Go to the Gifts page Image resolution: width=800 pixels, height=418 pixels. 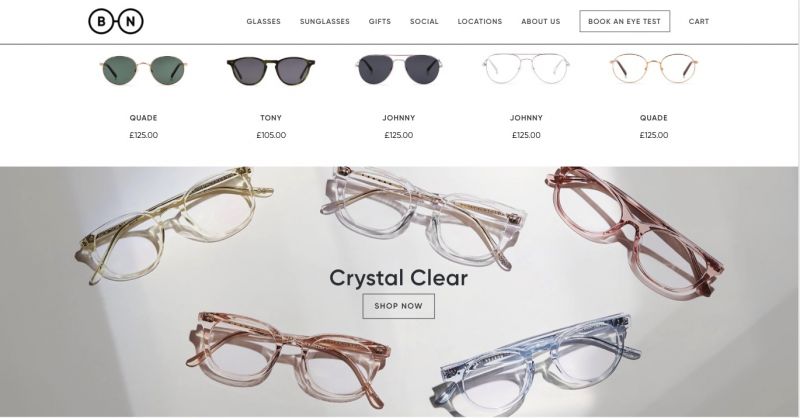(x=380, y=21)
